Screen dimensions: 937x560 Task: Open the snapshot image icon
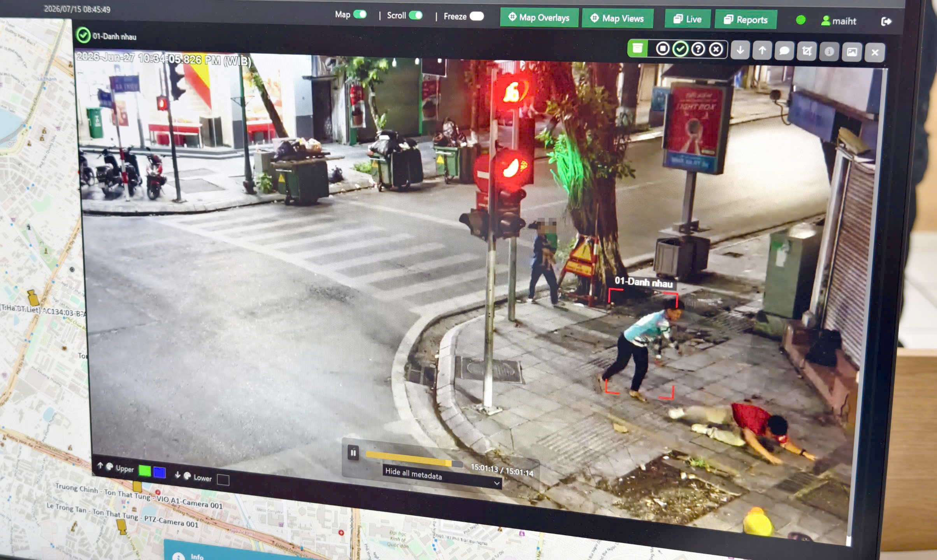point(852,52)
